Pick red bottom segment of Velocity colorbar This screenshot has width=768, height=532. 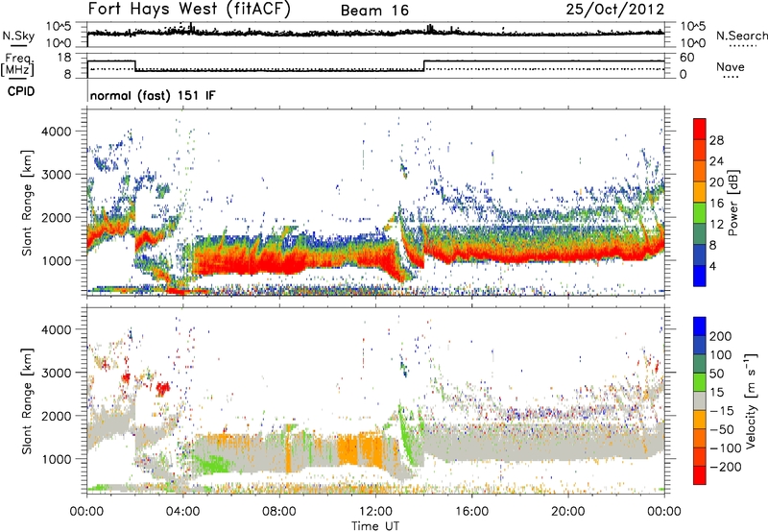(700, 475)
